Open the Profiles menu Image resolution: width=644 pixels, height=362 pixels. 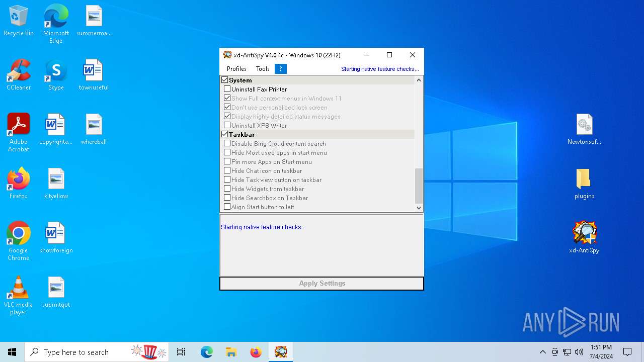click(236, 69)
